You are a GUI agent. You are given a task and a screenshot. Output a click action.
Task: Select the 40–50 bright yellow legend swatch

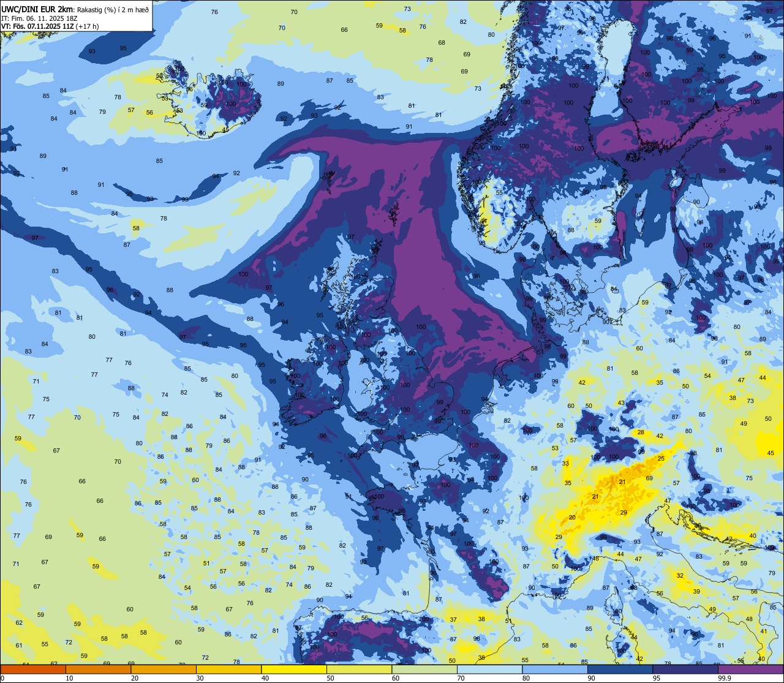[294, 670]
